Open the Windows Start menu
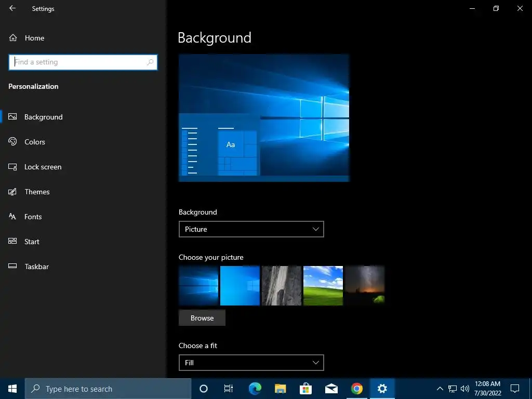This screenshot has width=532, height=399. [12, 389]
